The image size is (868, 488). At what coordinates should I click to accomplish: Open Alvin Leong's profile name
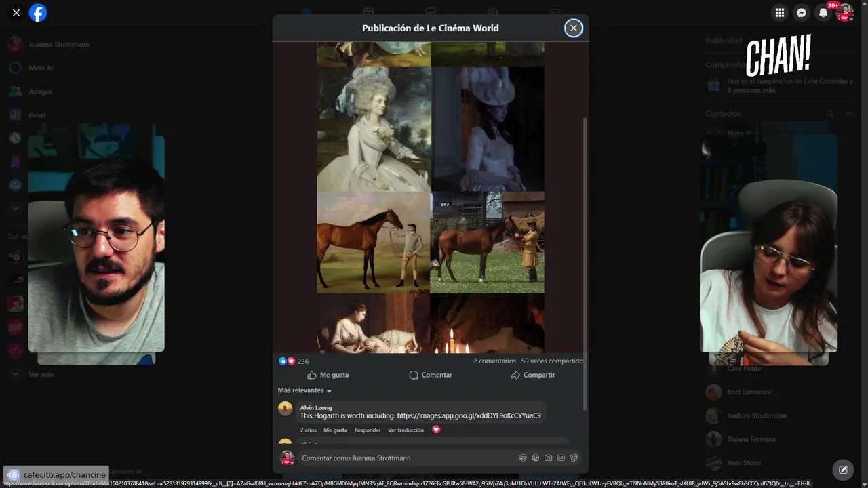(316, 407)
